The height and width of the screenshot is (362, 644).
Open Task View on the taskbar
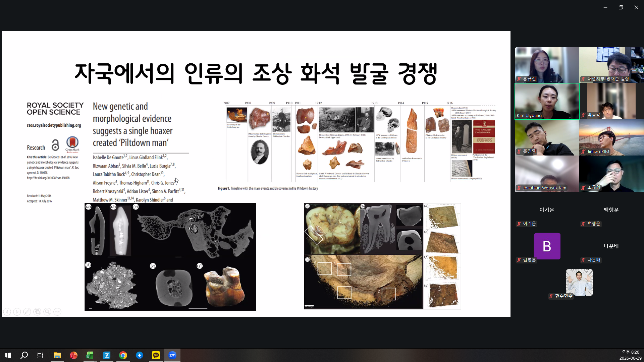pyautogui.click(x=40, y=355)
